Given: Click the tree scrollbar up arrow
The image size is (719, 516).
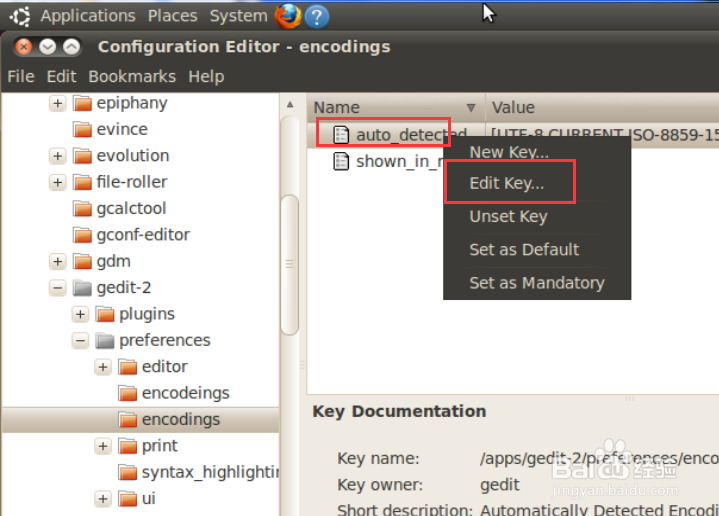Looking at the screenshot, I should click(290, 105).
